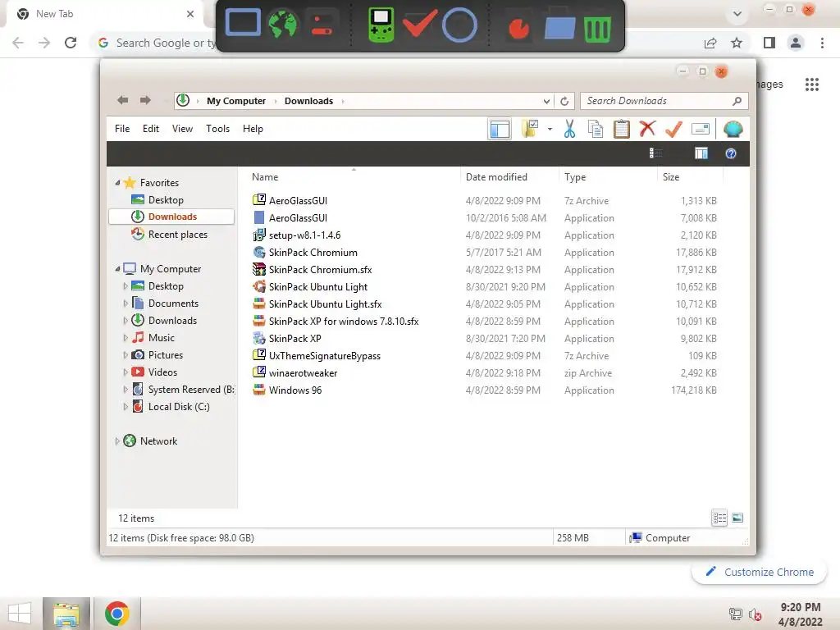Image resolution: width=840 pixels, height=630 pixels.
Task: Click the red checkmark dock icon
Action: click(419, 24)
